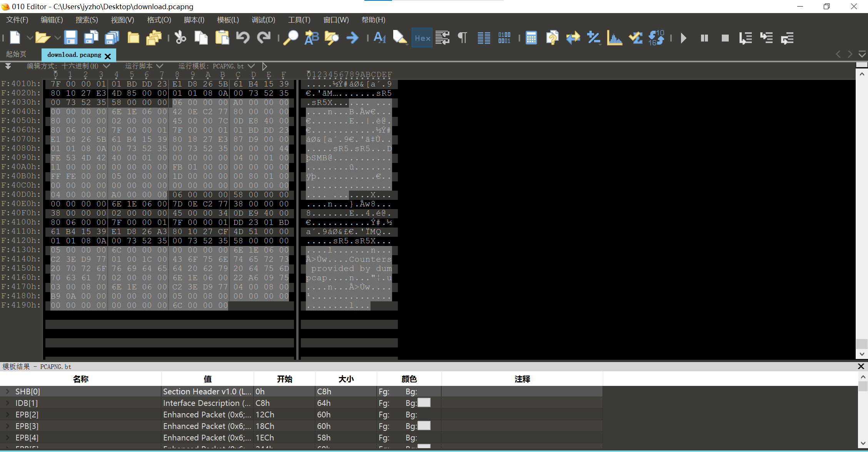Expand the SHB[0] tree row

[x=8, y=392]
